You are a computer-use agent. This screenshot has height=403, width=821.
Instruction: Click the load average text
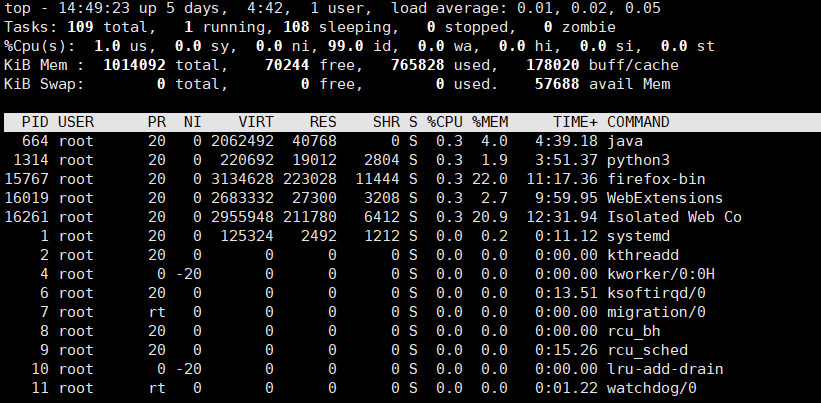pos(526,8)
